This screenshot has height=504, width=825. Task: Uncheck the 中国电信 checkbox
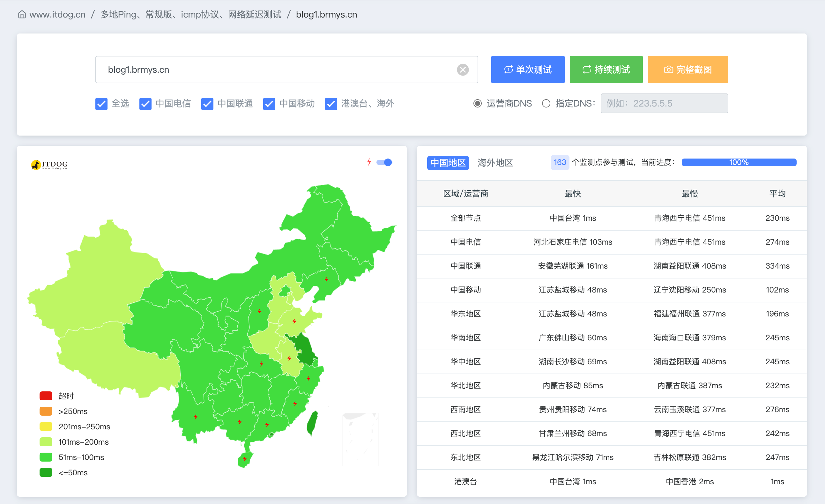[145, 104]
